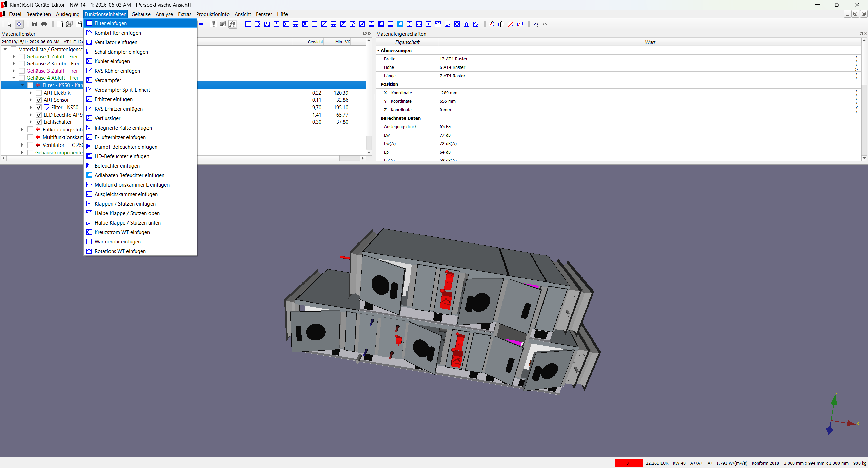Choose Verdampfer Split-Einheit menu entry
868x468 pixels.
140,90
